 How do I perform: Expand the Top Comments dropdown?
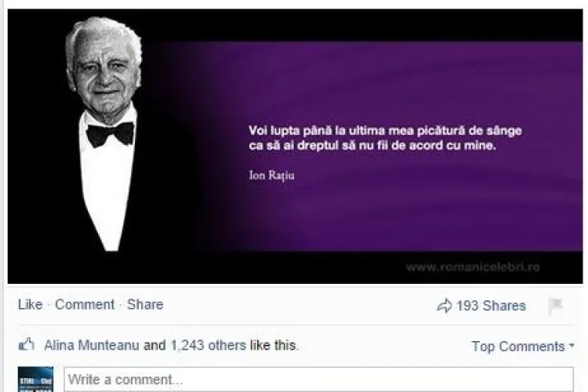[x=522, y=347]
